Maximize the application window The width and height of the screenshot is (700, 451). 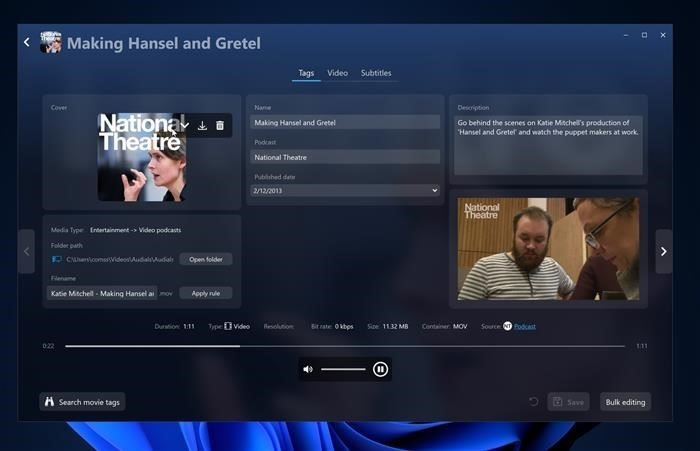tap(644, 35)
